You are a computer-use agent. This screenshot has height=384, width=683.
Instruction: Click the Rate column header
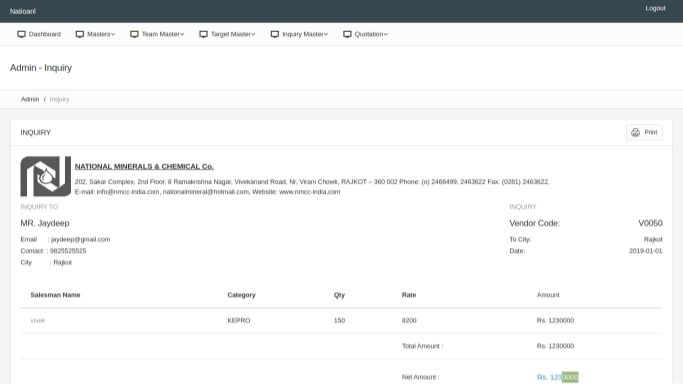point(409,295)
